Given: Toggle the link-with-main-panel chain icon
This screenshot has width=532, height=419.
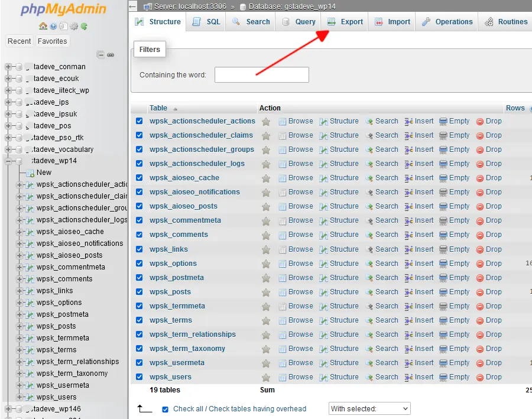Looking at the screenshot, I should (x=111, y=54).
